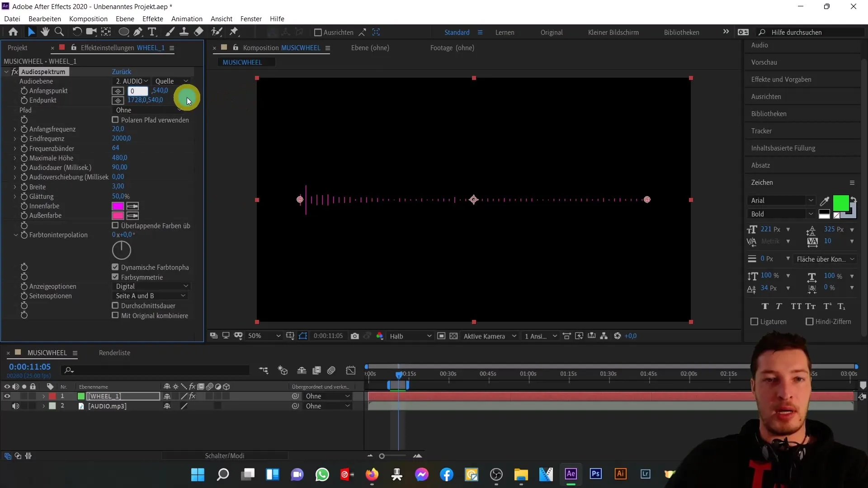Select the Brush tool
The image size is (868, 488).
(x=170, y=32)
